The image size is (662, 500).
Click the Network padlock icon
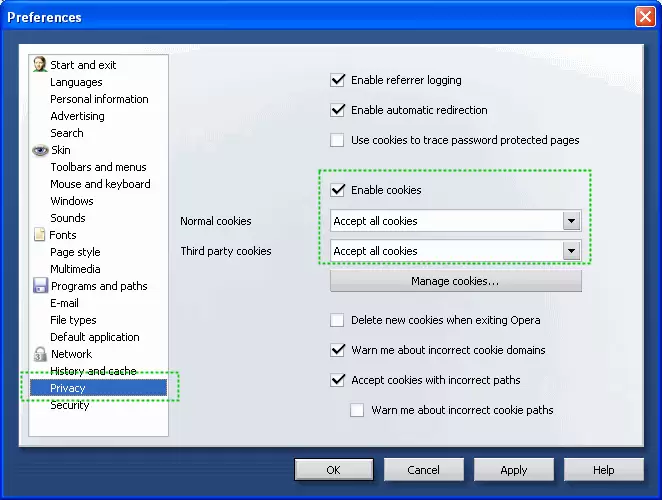tap(40, 354)
